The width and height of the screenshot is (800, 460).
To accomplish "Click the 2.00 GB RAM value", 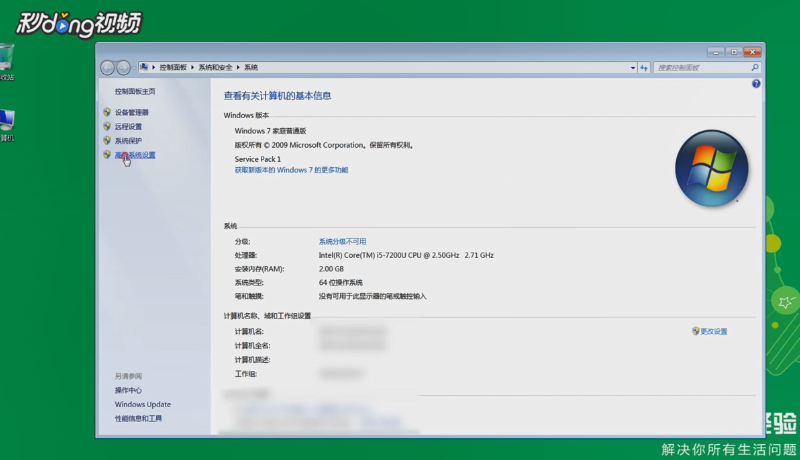I will point(331,269).
